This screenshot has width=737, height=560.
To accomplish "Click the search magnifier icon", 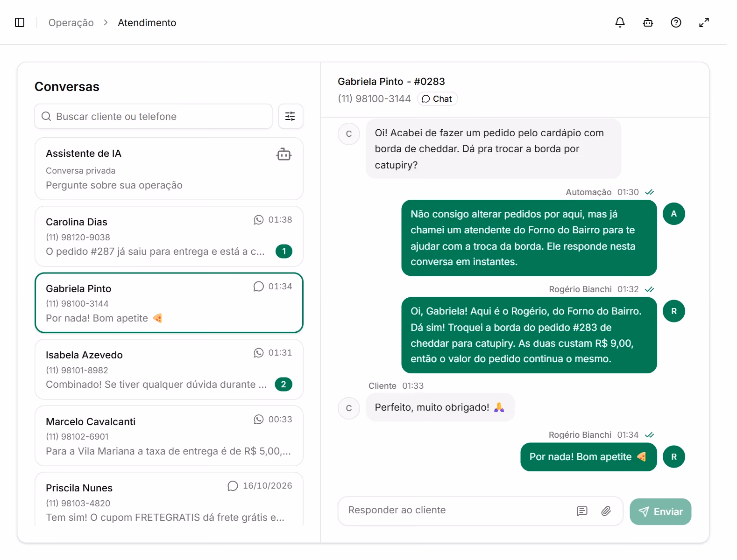I will tap(46, 116).
